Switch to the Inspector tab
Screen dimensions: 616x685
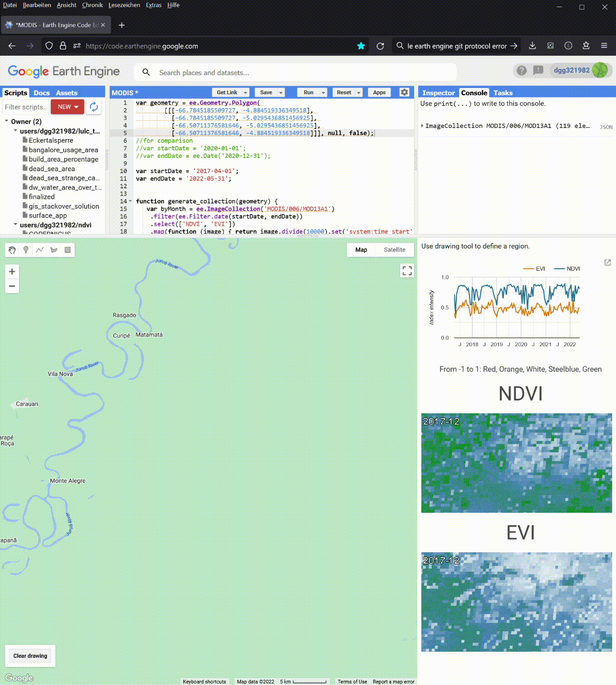pyautogui.click(x=438, y=93)
